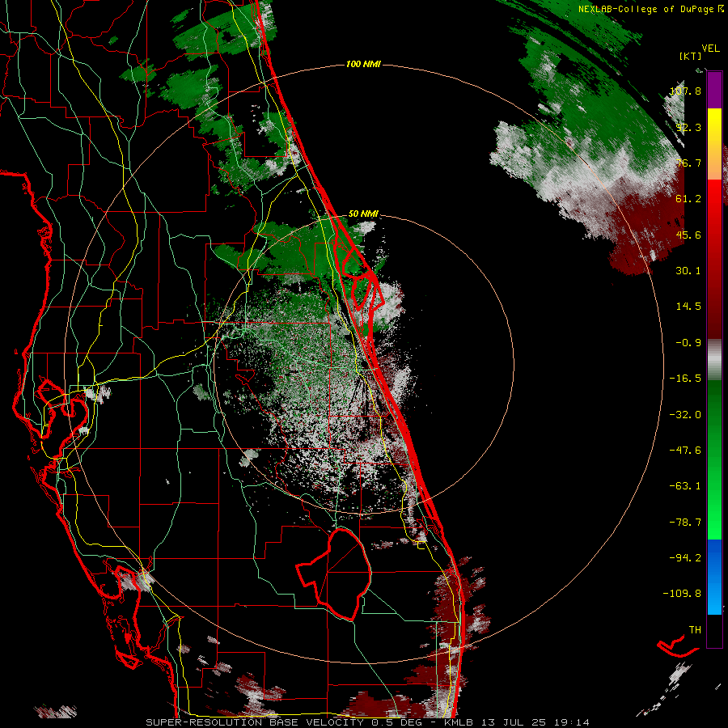Click the -109.8 velocity scale value

tap(682, 594)
